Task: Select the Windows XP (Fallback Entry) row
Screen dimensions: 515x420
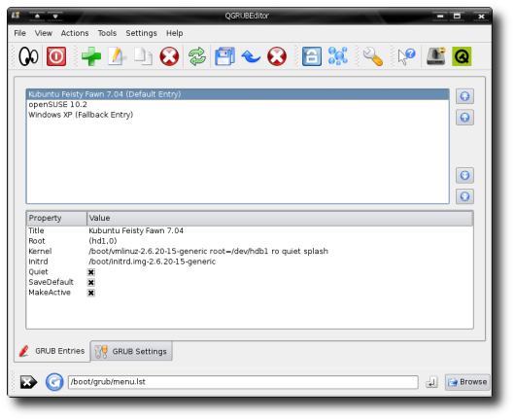Action: 238,115
